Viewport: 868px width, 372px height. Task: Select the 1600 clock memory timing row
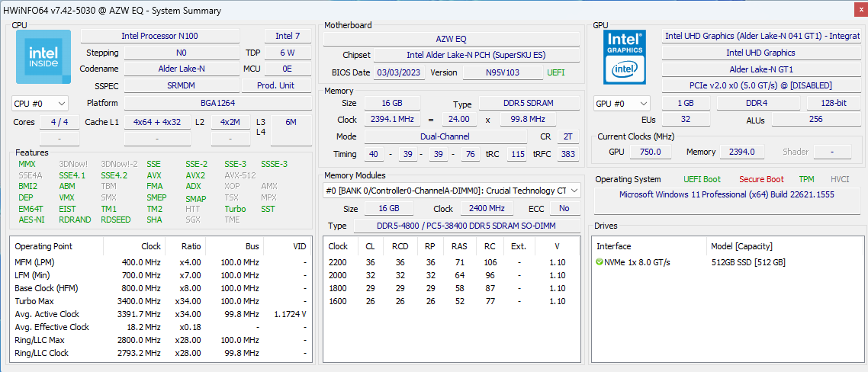451,301
